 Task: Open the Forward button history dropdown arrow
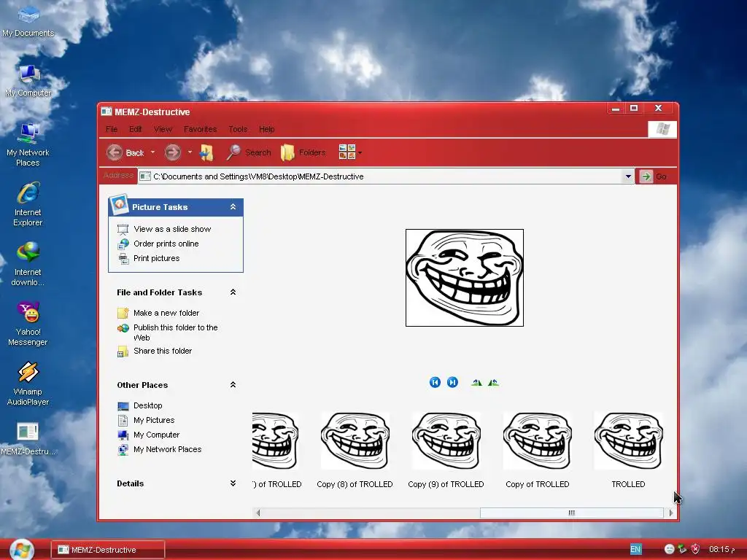point(190,152)
